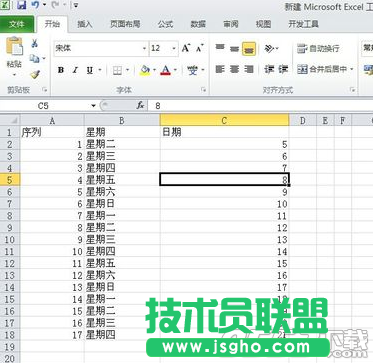Click the Borders icon
Image resolution: width=373 pixels, height=363 pixels.
tap(117, 70)
